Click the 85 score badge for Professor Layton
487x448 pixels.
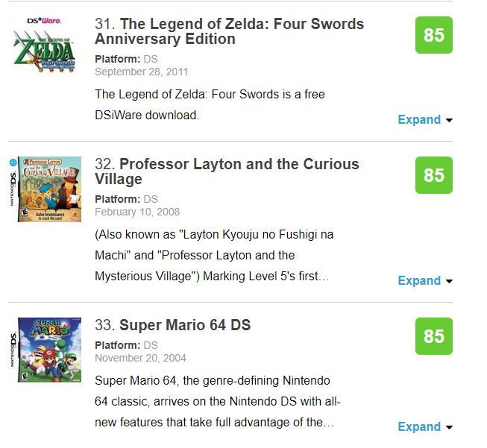click(x=434, y=175)
